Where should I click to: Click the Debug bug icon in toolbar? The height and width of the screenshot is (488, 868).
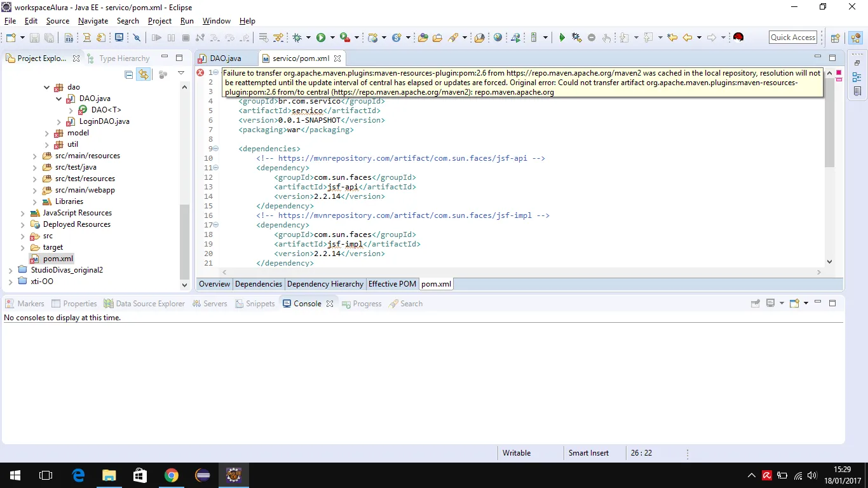[x=297, y=38]
